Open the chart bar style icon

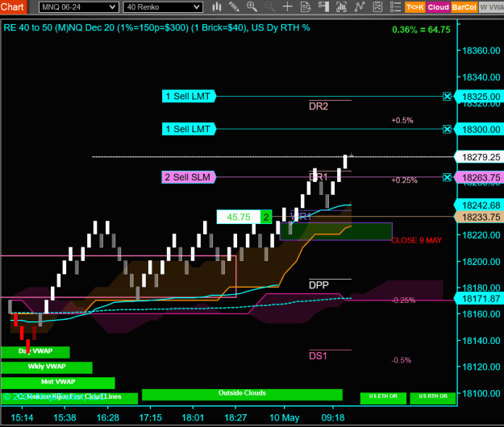click(x=217, y=6)
